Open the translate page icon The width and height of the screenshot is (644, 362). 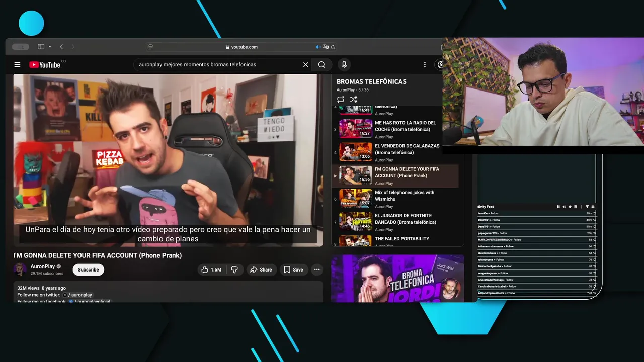[326, 47]
